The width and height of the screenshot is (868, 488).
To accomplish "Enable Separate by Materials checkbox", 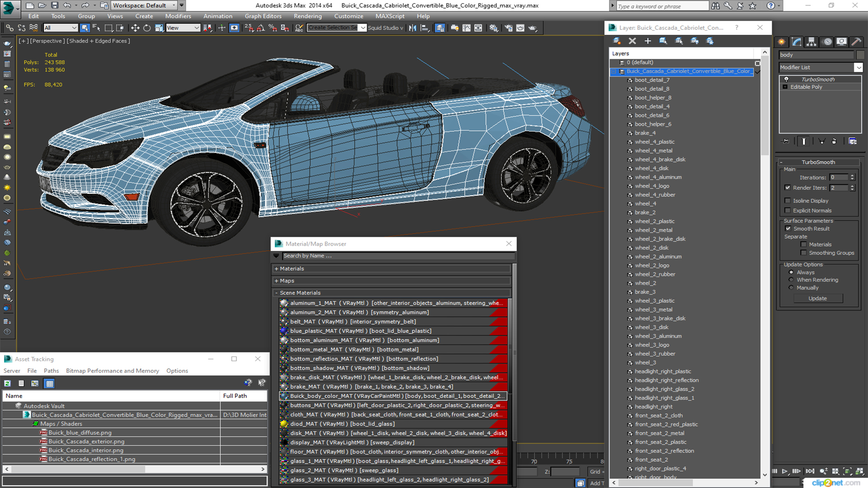I will tap(803, 244).
